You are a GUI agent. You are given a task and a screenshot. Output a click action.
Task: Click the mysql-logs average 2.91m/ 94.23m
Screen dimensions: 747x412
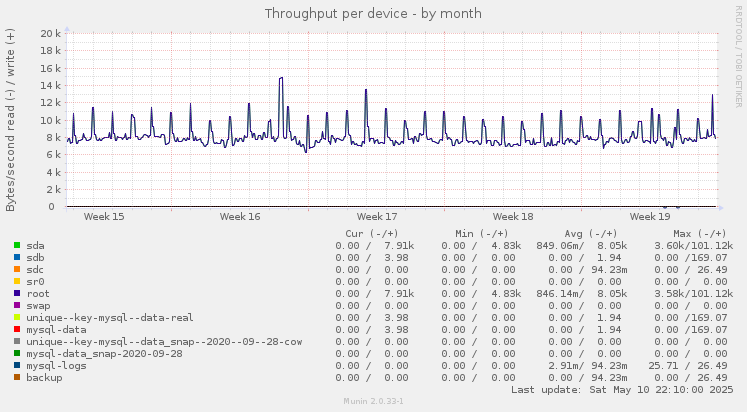pyautogui.click(x=588, y=366)
